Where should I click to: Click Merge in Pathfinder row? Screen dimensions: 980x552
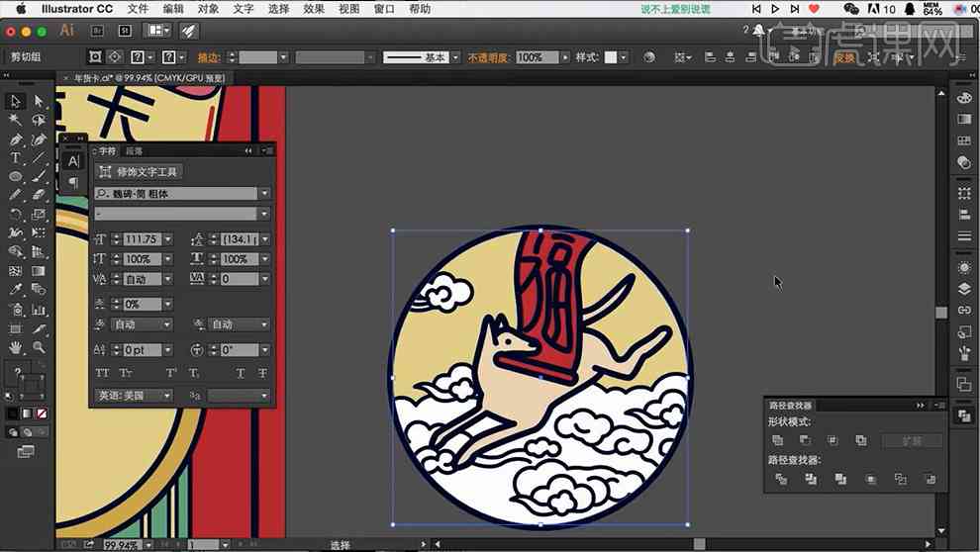[x=841, y=479]
